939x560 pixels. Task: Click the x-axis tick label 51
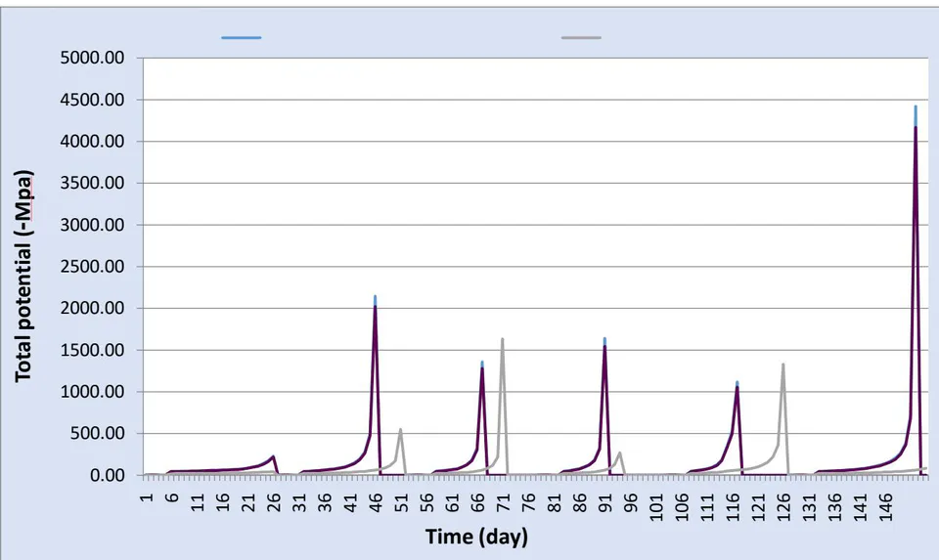click(402, 502)
